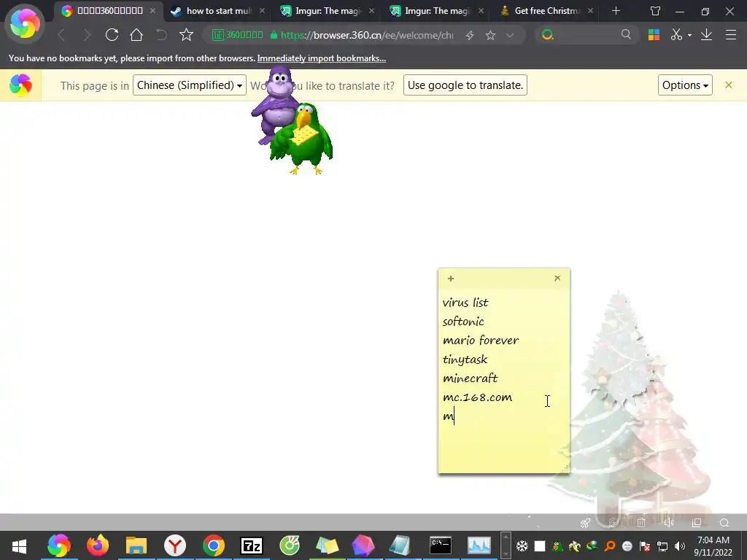Open Sticky Notes from the taskbar
The image size is (747, 560).
(x=327, y=545)
